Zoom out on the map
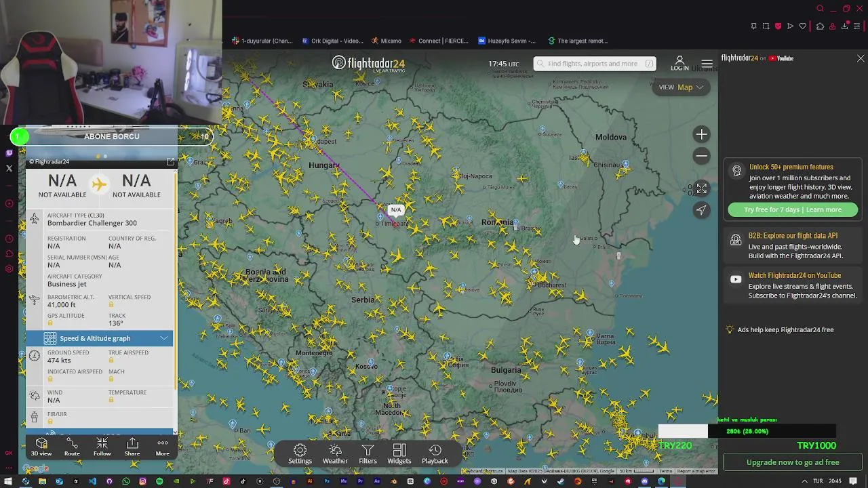868x488 pixels. tap(701, 156)
